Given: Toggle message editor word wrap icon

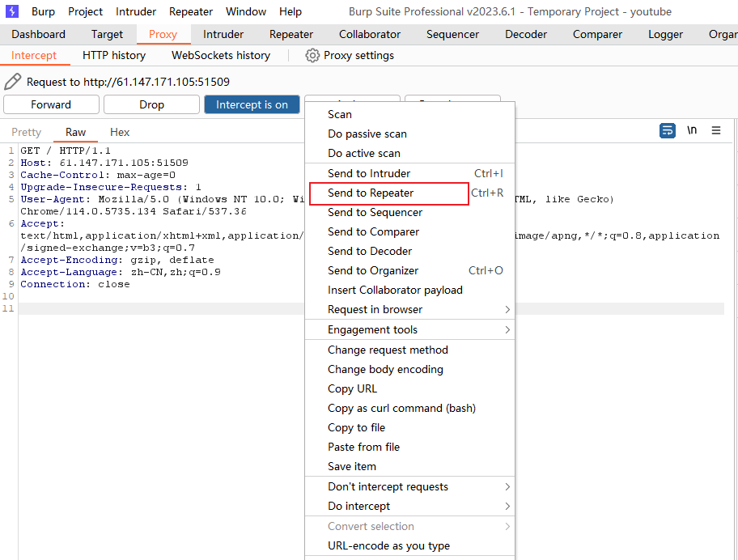Looking at the screenshot, I should point(668,130).
